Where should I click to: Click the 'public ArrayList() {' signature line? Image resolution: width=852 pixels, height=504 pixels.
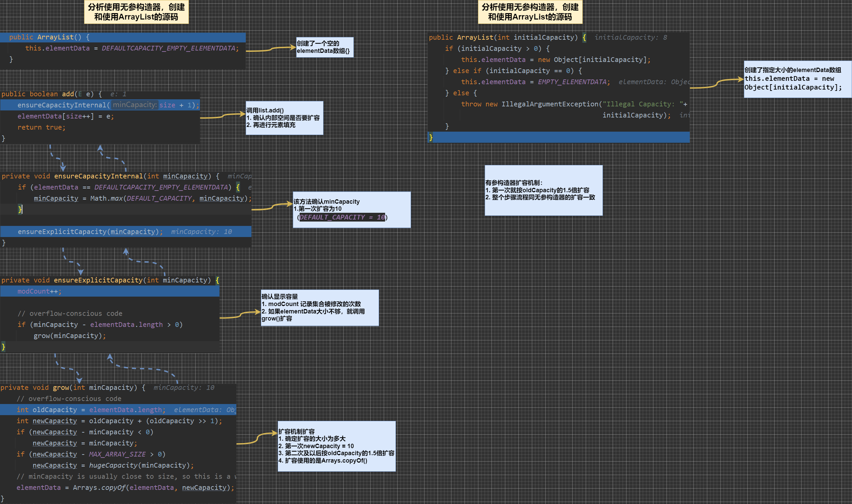[123, 37]
